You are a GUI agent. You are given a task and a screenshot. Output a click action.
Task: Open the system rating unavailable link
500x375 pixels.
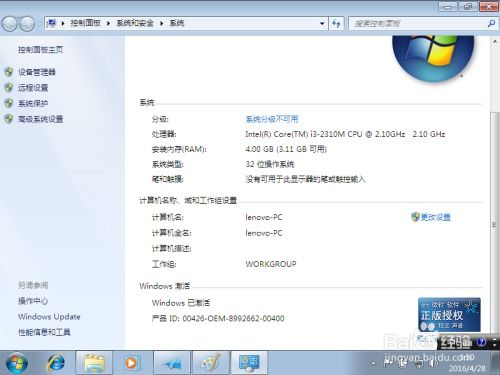[x=272, y=119]
